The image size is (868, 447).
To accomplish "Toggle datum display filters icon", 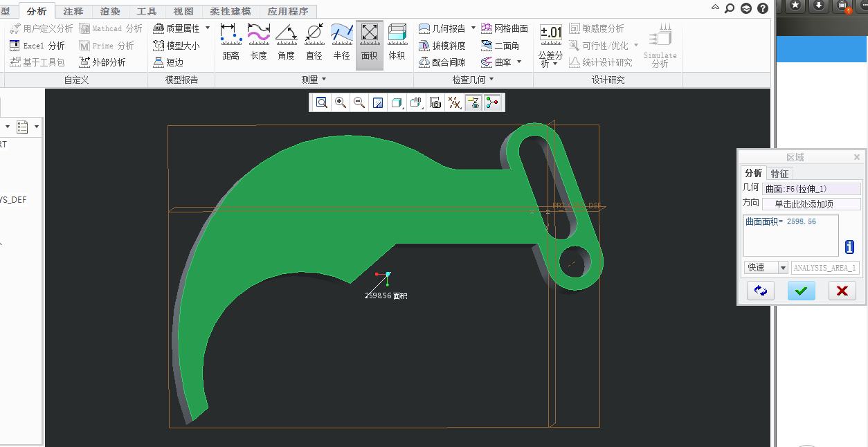I will 454,102.
